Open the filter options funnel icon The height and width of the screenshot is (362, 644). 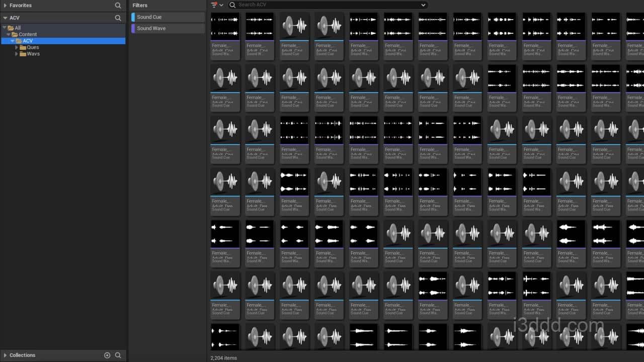tap(215, 5)
